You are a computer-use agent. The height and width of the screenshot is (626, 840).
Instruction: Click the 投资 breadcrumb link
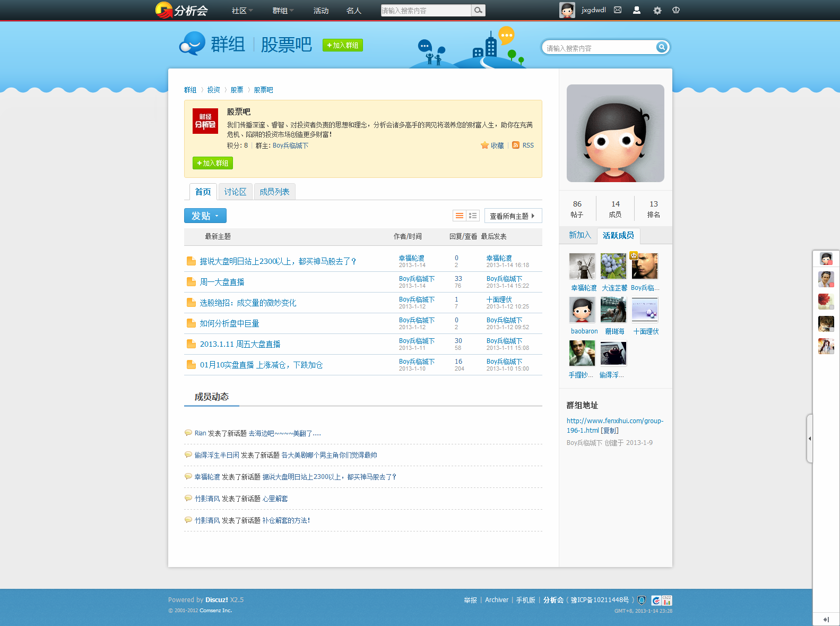click(214, 90)
